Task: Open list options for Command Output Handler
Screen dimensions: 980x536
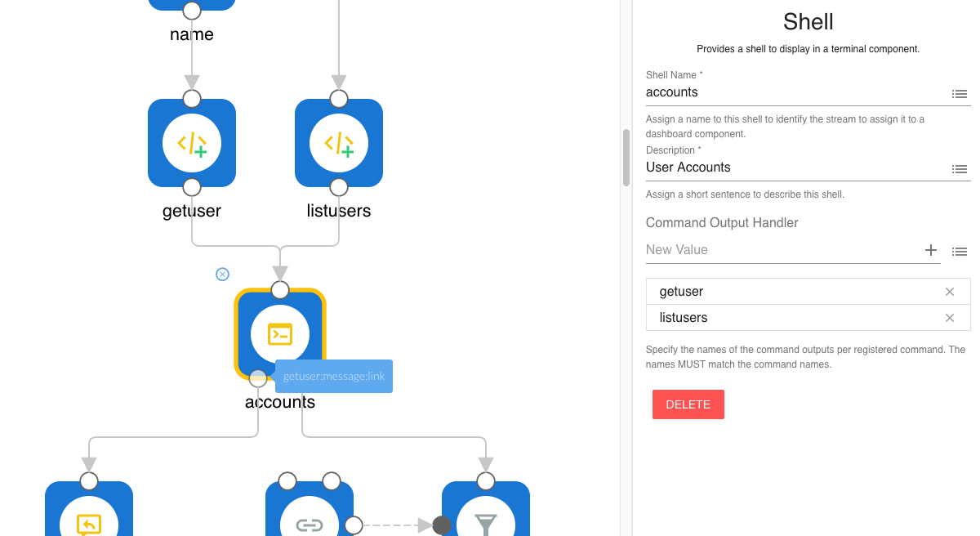Action: click(x=960, y=252)
